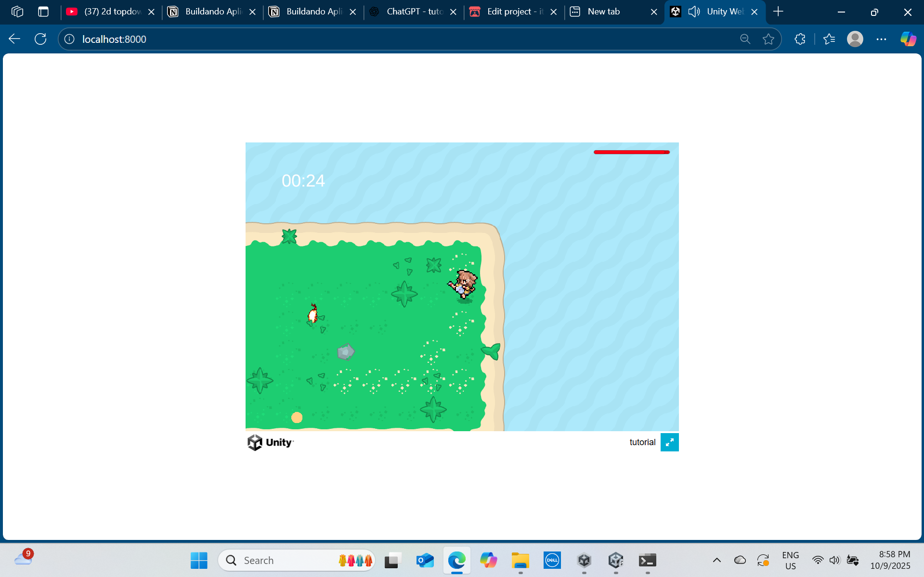The height and width of the screenshot is (577, 924).
Task: Open the Unity Hub taskbar icon
Action: click(584, 560)
